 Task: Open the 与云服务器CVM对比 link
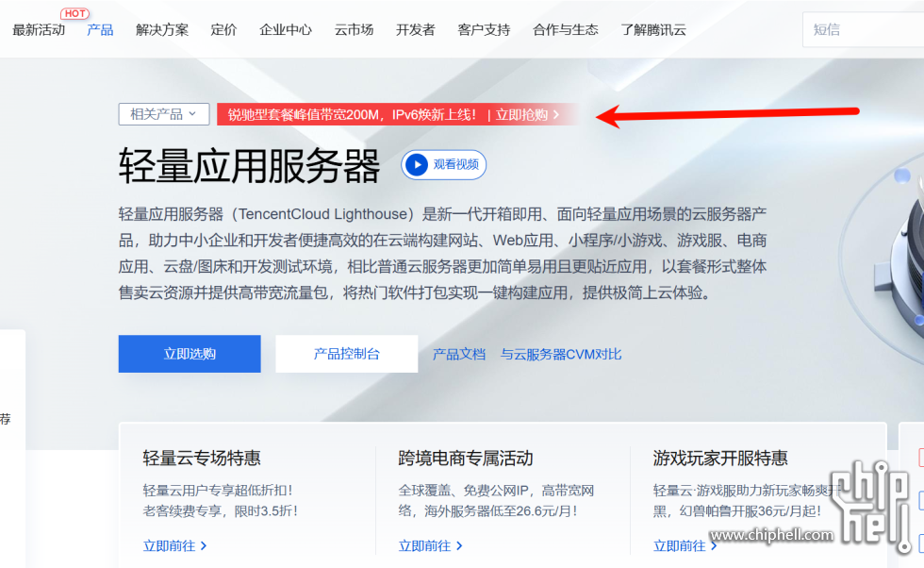point(561,355)
